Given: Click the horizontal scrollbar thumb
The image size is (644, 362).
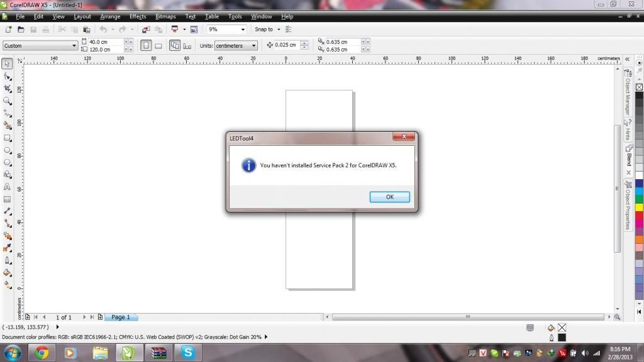Looking at the screenshot, I should [468, 317].
